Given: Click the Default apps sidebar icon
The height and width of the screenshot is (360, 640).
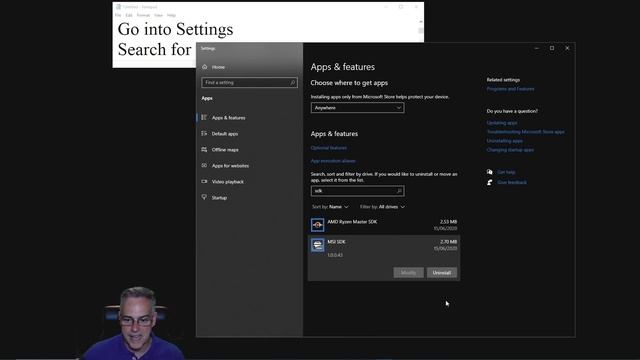Looking at the screenshot, I should pos(204,133).
